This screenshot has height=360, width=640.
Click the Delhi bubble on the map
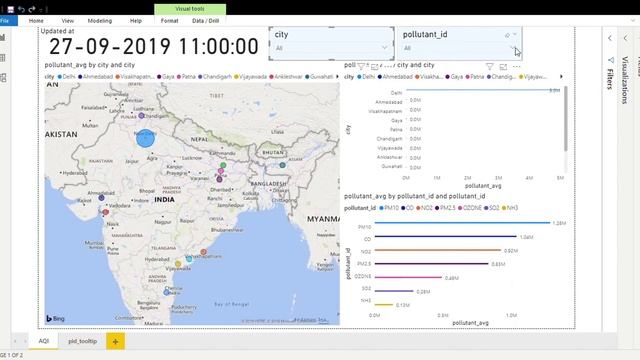click(x=145, y=138)
